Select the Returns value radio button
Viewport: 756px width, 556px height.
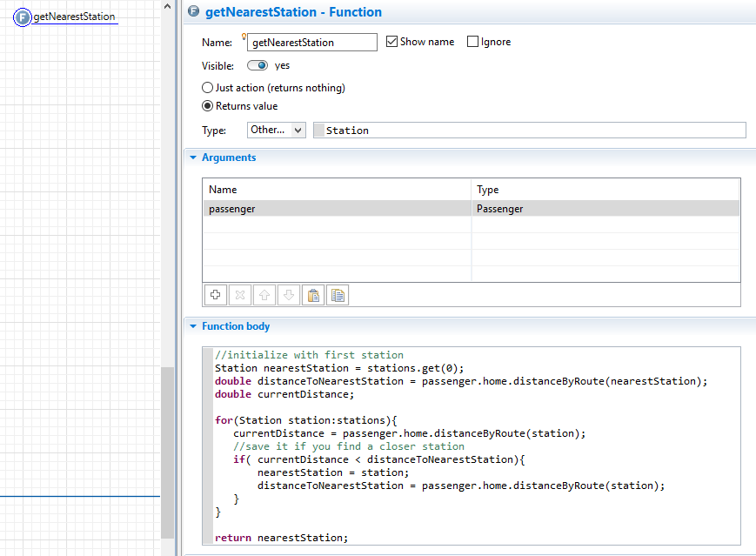point(207,106)
